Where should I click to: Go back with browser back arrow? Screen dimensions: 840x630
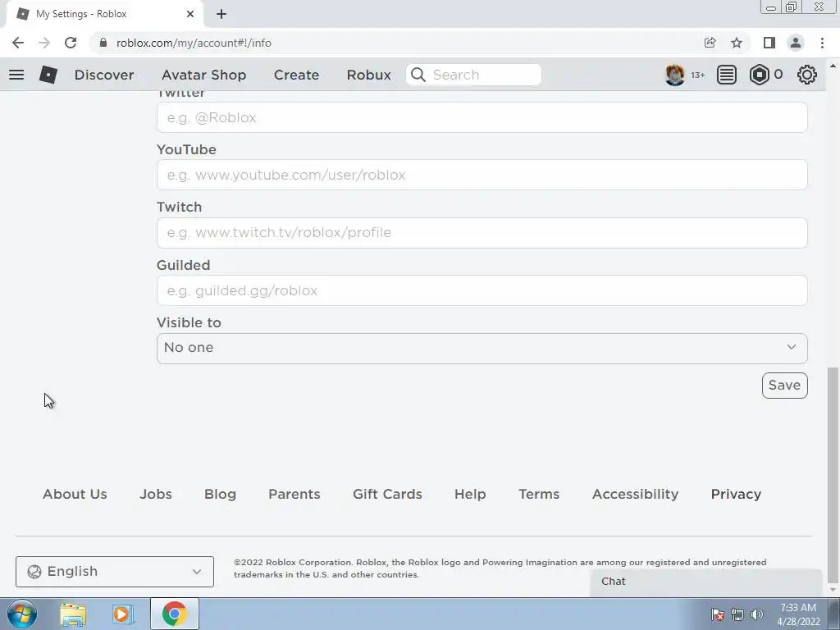pyautogui.click(x=18, y=43)
